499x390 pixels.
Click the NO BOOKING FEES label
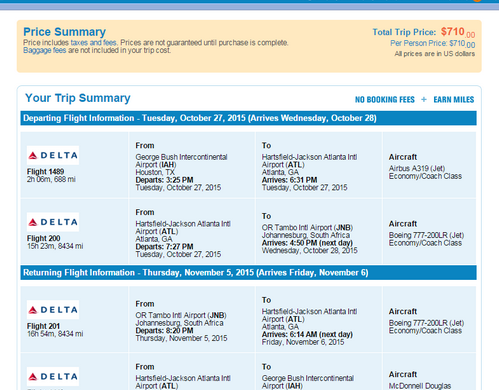click(385, 100)
